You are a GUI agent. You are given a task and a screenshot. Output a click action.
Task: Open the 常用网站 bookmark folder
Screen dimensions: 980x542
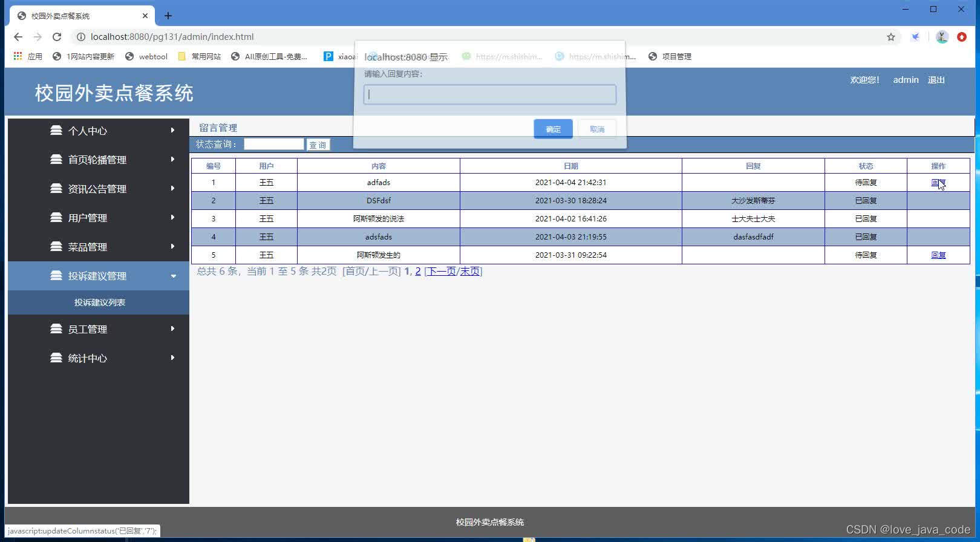click(200, 56)
